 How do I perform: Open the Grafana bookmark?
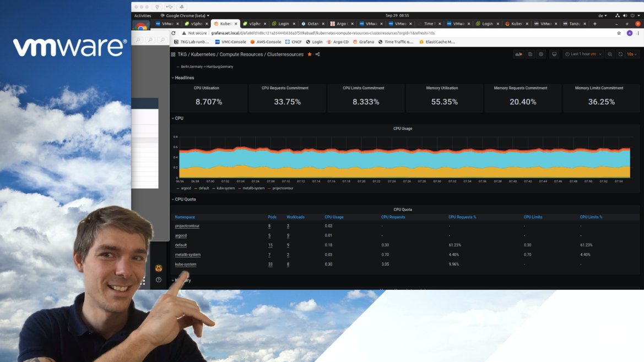point(364,42)
